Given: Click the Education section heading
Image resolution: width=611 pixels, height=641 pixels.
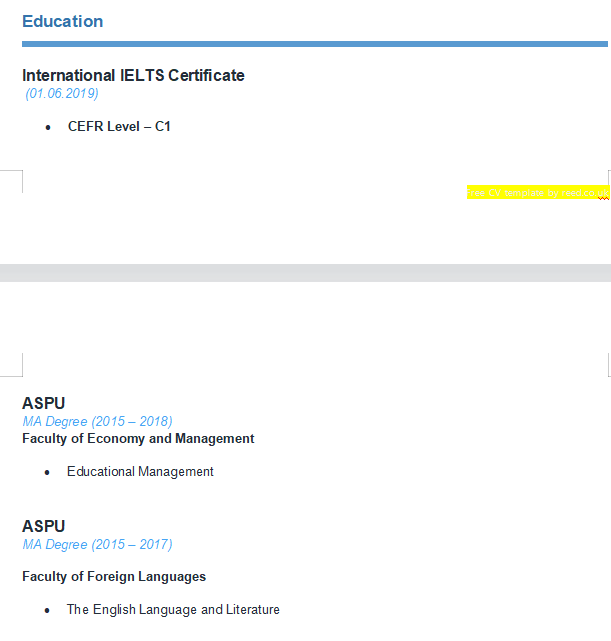Looking at the screenshot, I should tap(62, 21).
